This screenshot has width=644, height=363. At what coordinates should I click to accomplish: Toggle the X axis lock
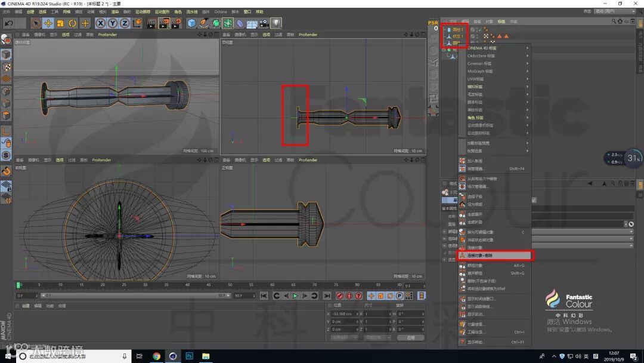(x=100, y=23)
